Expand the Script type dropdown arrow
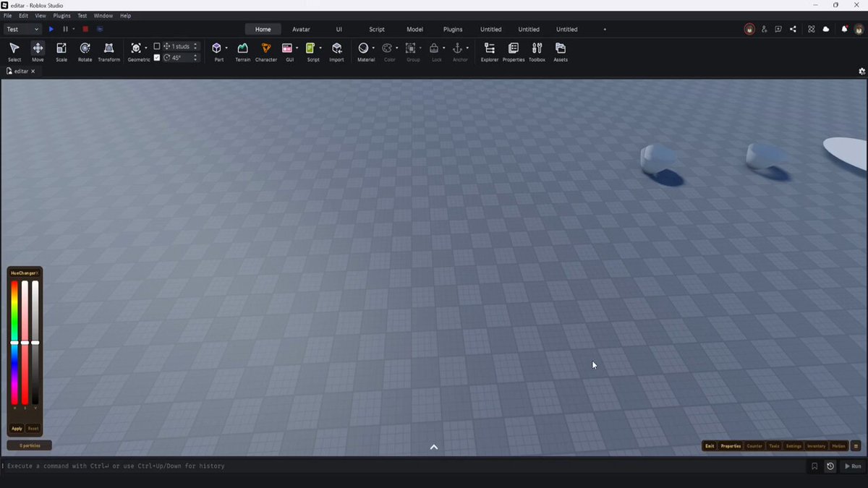This screenshot has width=868, height=488. pyautogui.click(x=320, y=48)
